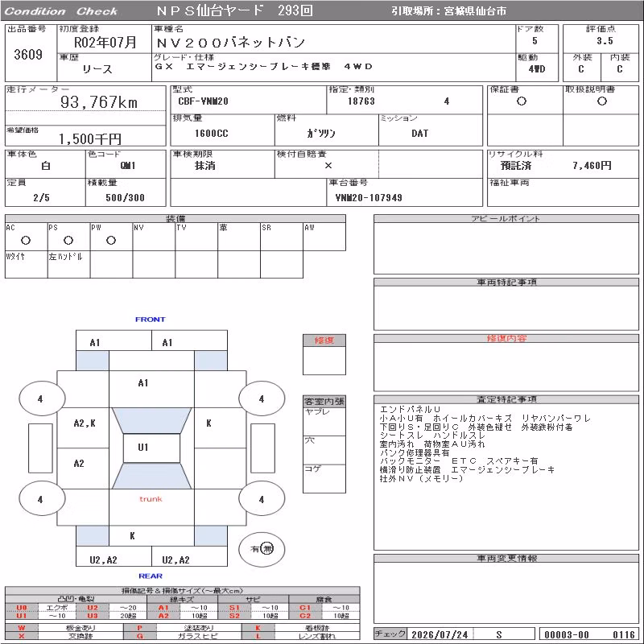The height and width of the screenshot is (644, 644).
Task: Click the A2,K door panel marking
Action: point(85,423)
